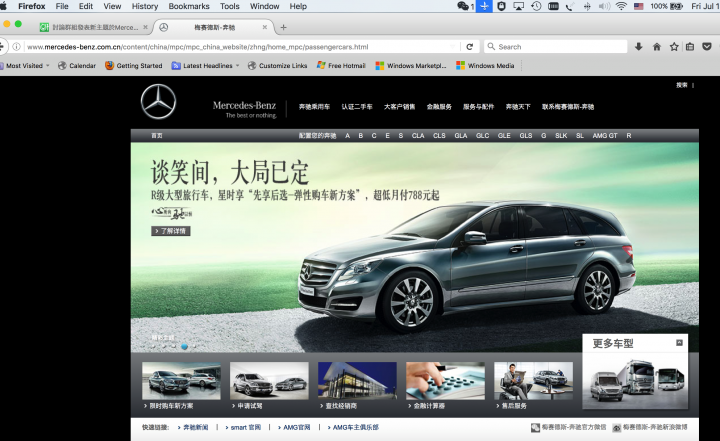Viewport: 720px width, 441px height.
Task: Select the 认证二手车 navigation item
Action: point(357,107)
